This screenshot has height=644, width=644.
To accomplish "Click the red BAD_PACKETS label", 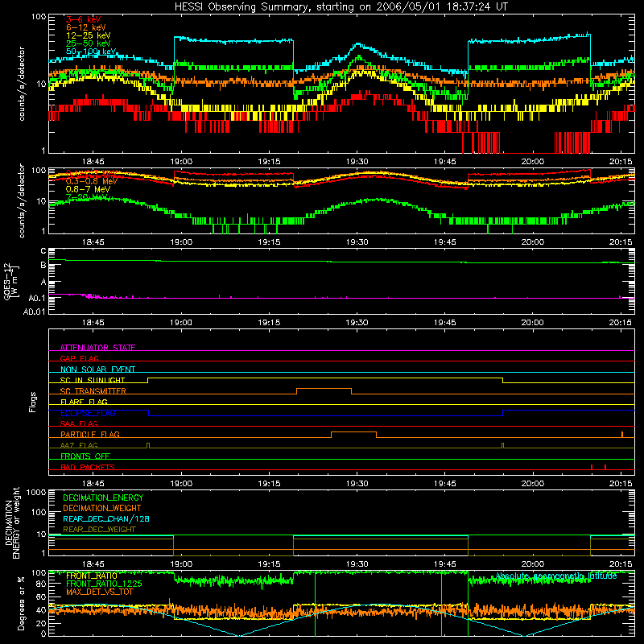I will click(x=88, y=467).
